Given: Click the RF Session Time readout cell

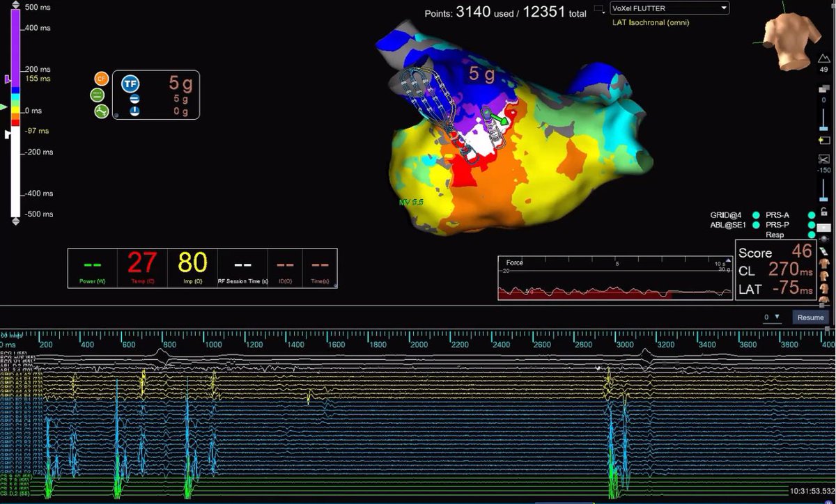Looking at the screenshot, I should (242, 268).
